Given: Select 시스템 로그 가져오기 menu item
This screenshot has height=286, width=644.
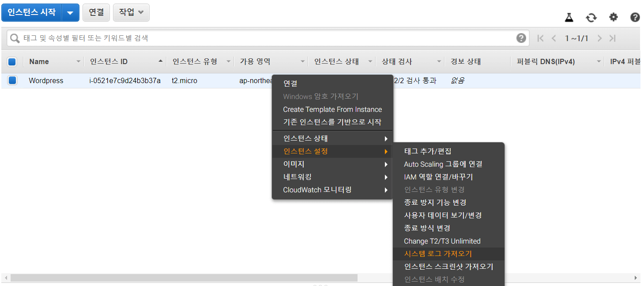Looking at the screenshot, I should coord(438,254).
